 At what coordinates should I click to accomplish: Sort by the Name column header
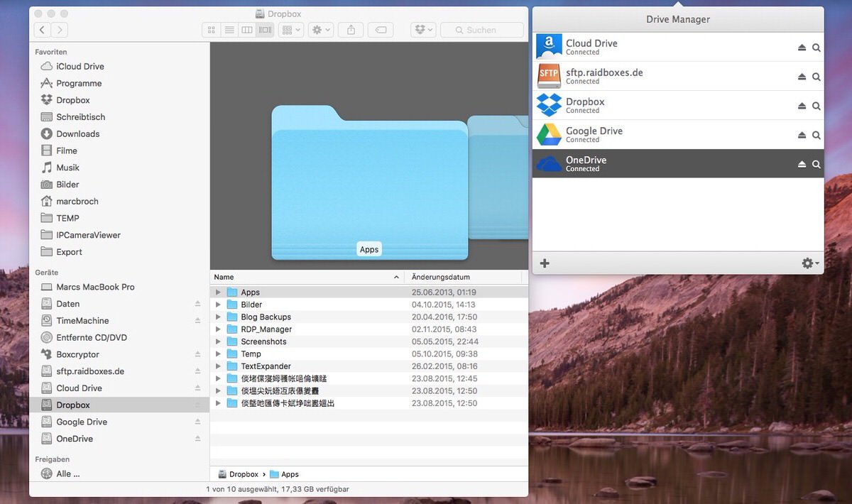pyautogui.click(x=307, y=277)
